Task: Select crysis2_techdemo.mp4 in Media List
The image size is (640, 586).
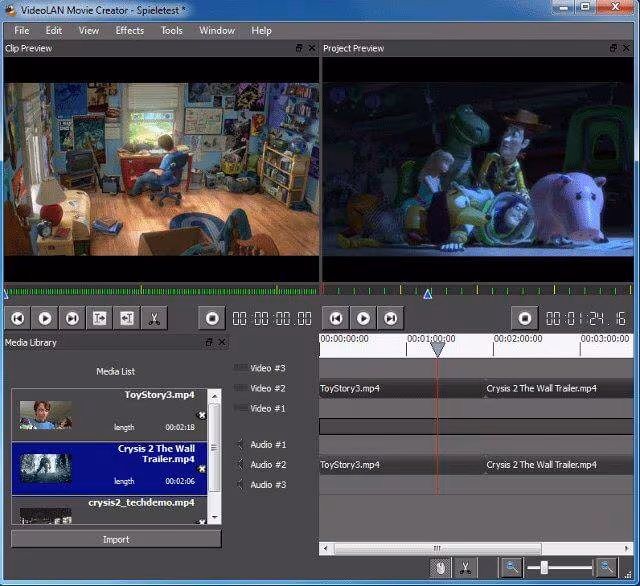Action: [109, 510]
